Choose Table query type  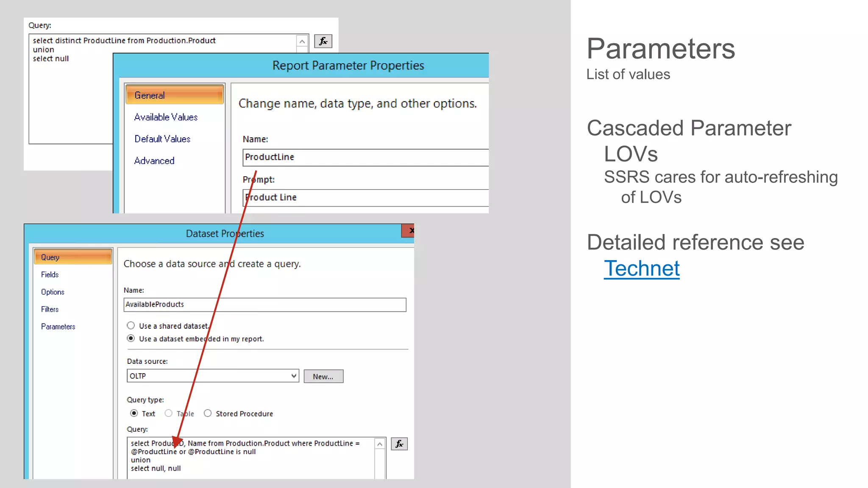coord(169,413)
